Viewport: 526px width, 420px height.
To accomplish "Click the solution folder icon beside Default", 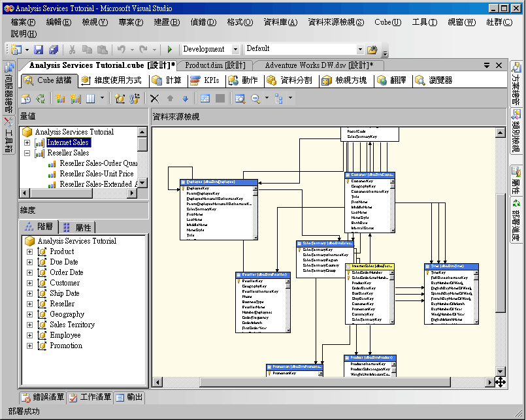I will (372, 50).
